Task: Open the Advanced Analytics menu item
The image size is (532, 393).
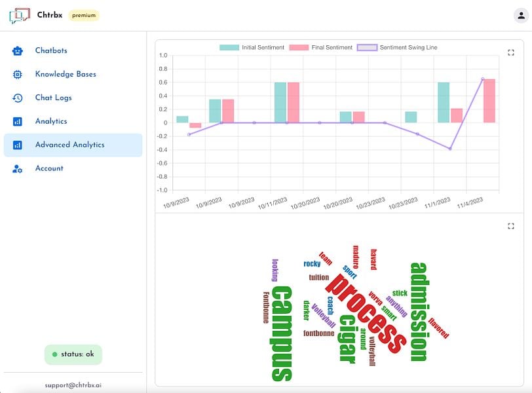Action: pos(73,145)
